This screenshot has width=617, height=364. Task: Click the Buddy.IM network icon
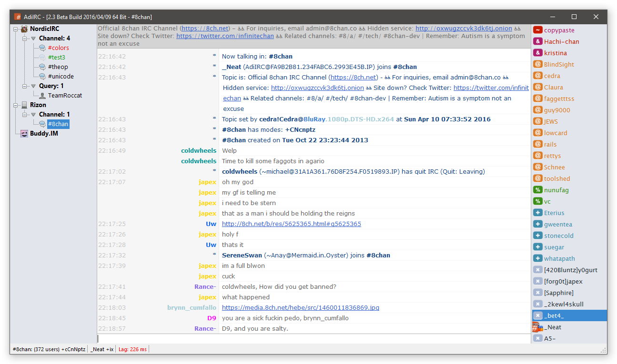pyautogui.click(x=24, y=133)
